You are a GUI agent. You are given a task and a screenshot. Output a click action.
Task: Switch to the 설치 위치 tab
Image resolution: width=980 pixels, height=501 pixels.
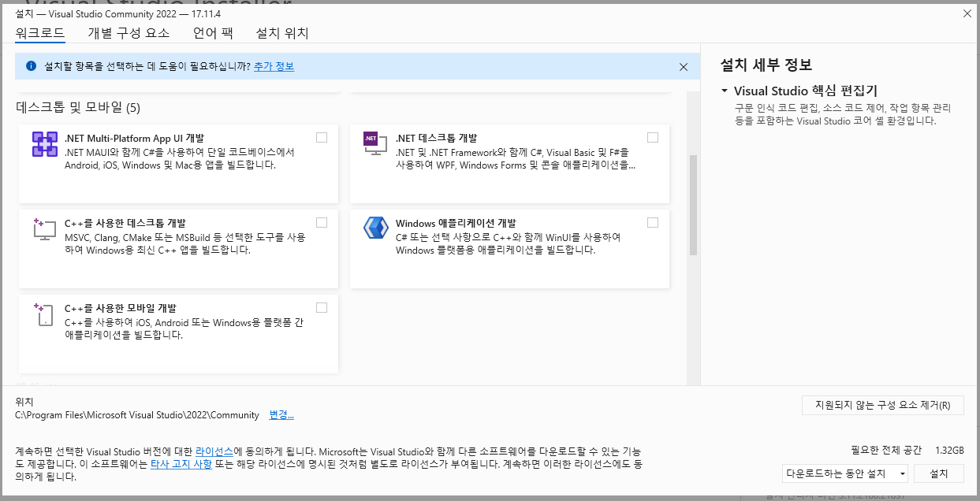282,33
